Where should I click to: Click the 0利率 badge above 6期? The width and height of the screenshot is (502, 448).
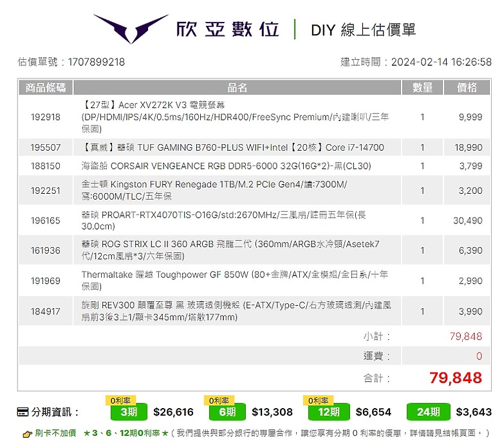tap(219, 400)
